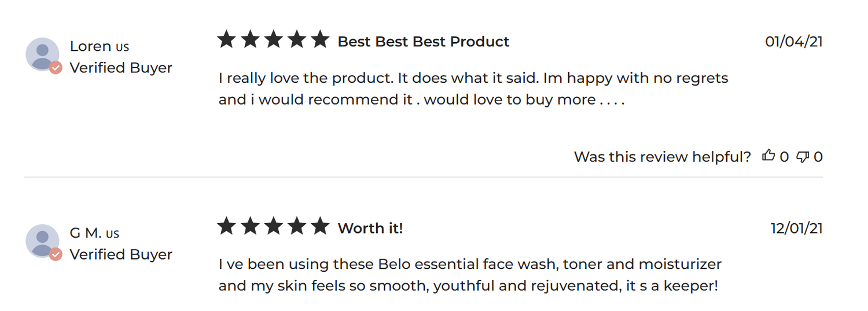Click Loren's "Verified Buyer" label
The height and width of the screenshot is (311, 868).
(x=121, y=68)
